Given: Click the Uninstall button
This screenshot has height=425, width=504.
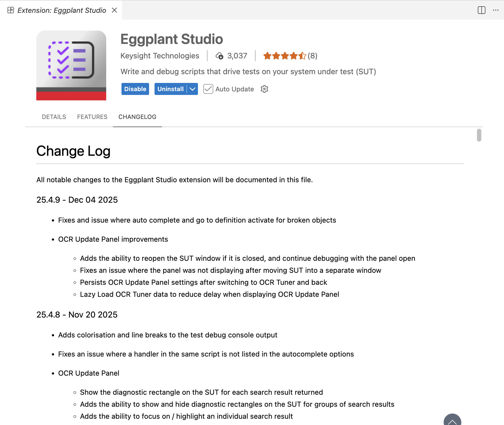Looking at the screenshot, I should [x=171, y=89].
